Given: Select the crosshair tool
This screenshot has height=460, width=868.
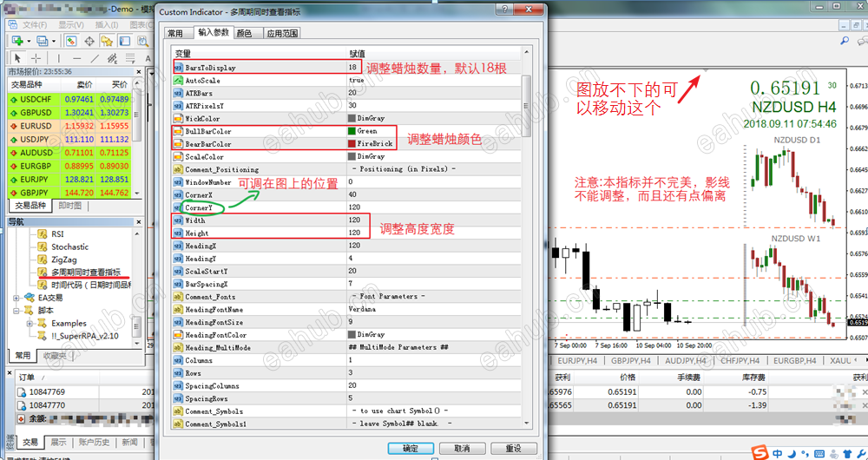Looking at the screenshot, I should pos(36,58).
